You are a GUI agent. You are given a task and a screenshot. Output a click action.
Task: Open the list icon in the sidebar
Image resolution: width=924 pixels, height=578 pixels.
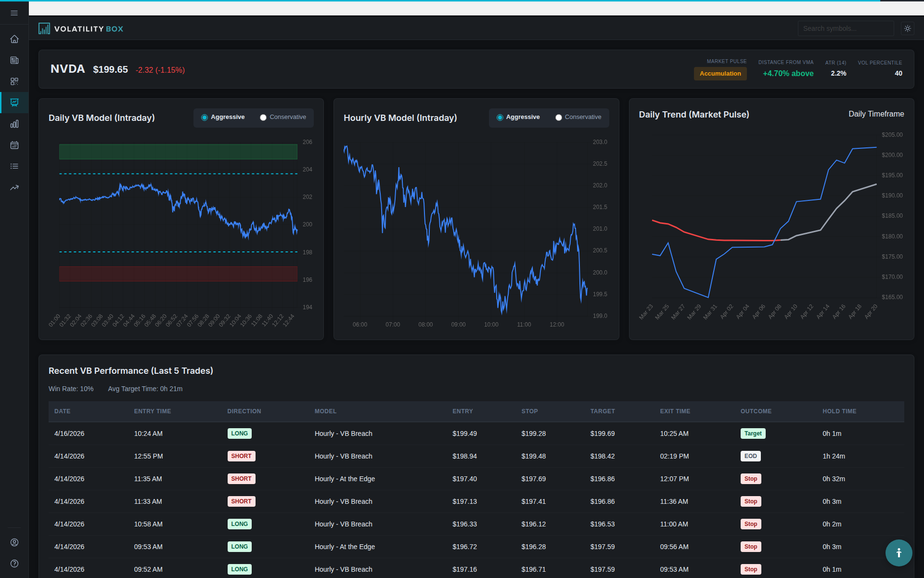[x=14, y=166]
